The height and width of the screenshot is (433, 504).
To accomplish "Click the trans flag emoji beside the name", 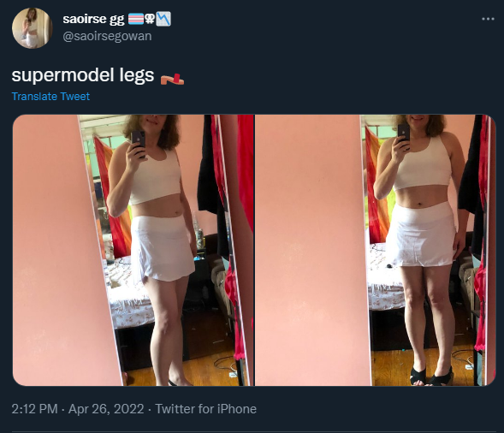I will tap(136, 19).
